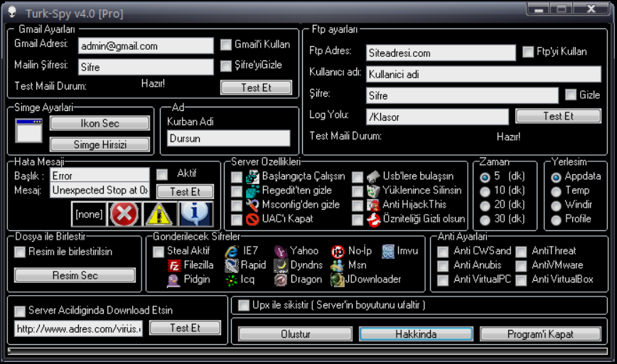Image resolution: width=617 pixels, height=364 pixels.
Task: Check Resim ile birlestirilsin
Action: click(x=20, y=252)
